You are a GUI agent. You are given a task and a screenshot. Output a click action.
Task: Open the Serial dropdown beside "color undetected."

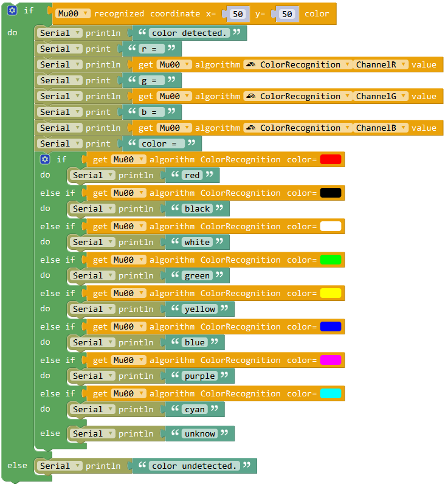tap(60, 466)
